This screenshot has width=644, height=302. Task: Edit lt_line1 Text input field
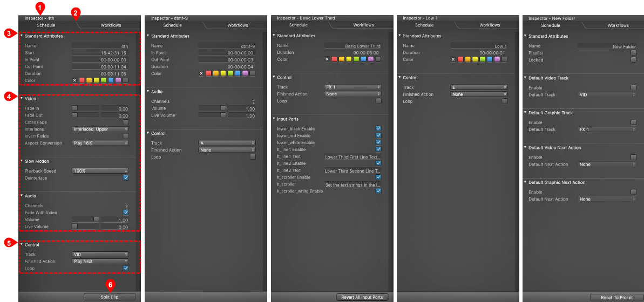pyautogui.click(x=353, y=157)
